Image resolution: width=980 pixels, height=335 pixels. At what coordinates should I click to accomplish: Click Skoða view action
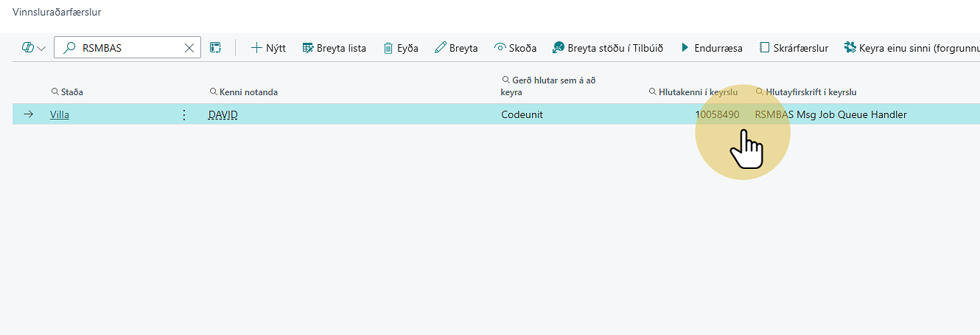[515, 48]
